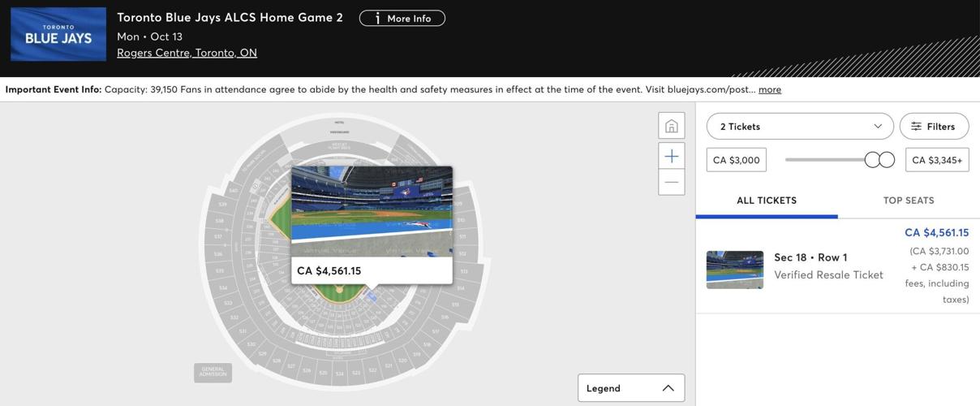Screen dimensions: 980x406
Task: Zoom in on the seat map
Action: [672, 156]
